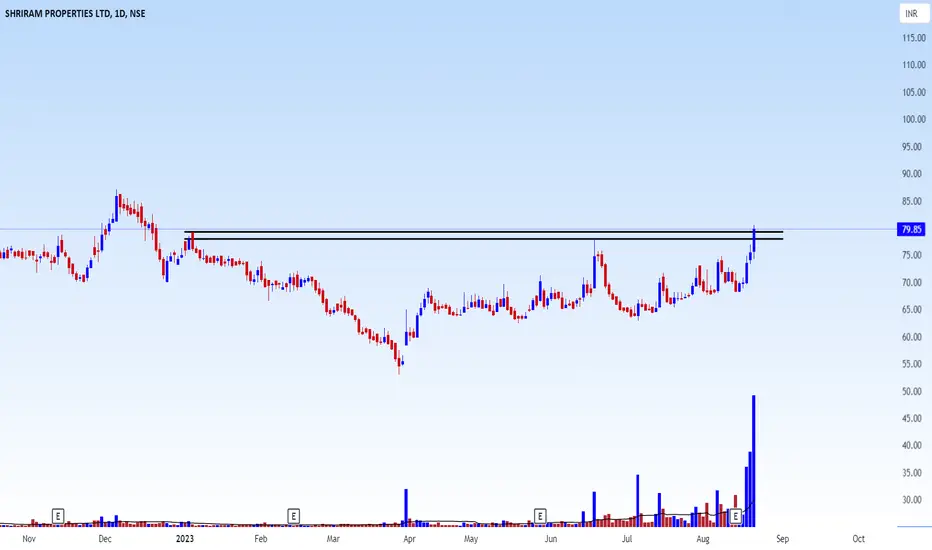932x550 pixels.
Task: Click the Feb date axis label
Action: [260, 539]
